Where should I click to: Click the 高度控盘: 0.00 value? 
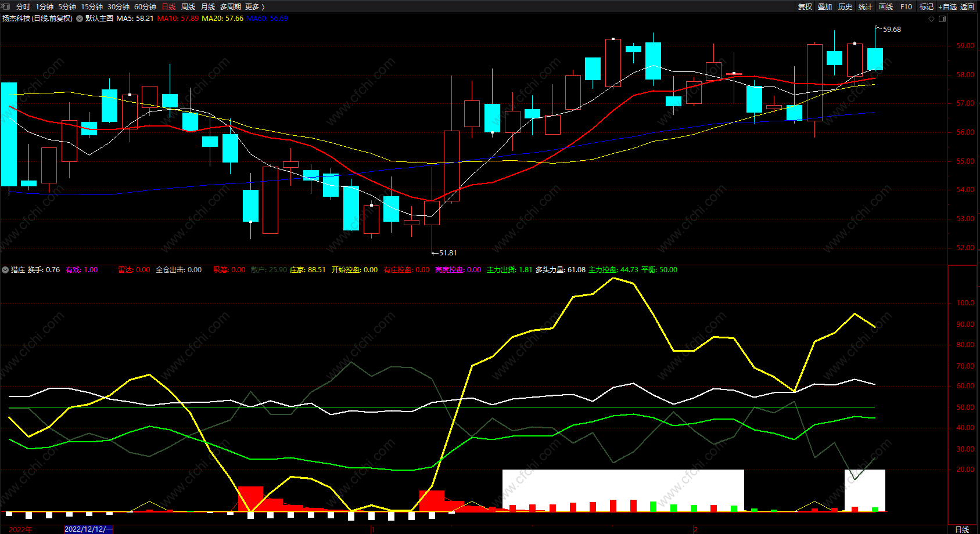point(458,270)
